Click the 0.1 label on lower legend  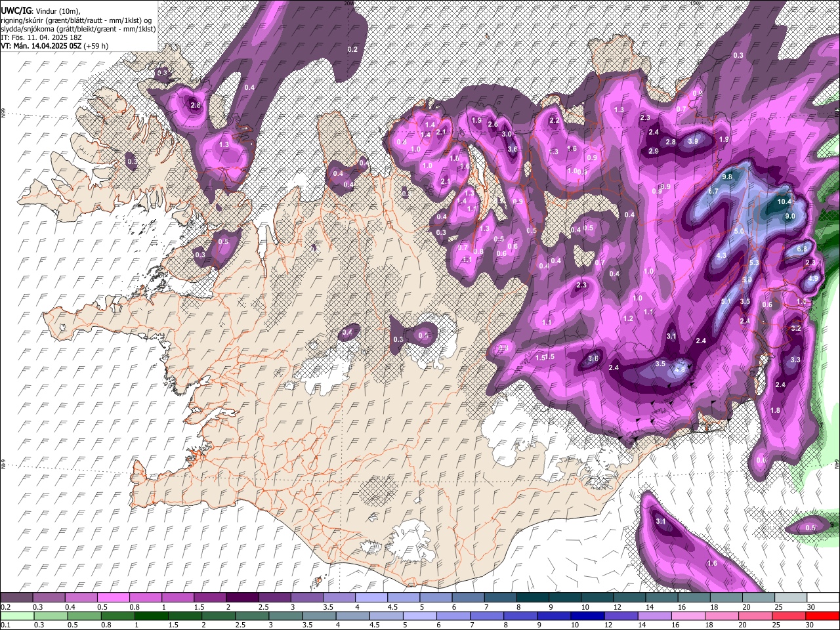5,625
